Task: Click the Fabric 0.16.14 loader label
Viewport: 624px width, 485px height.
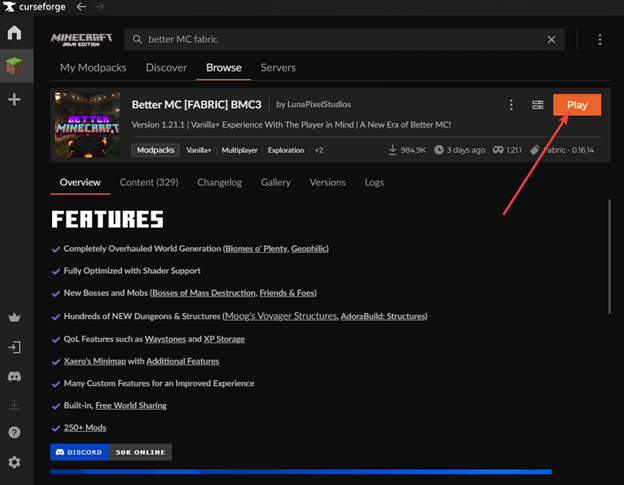Action: click(x=562, y=150)
